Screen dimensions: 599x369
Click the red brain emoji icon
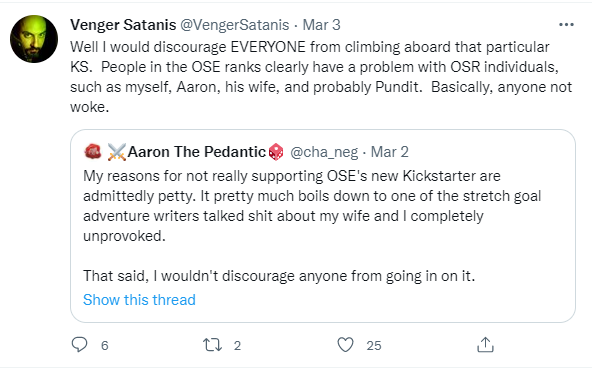point(93,151)
